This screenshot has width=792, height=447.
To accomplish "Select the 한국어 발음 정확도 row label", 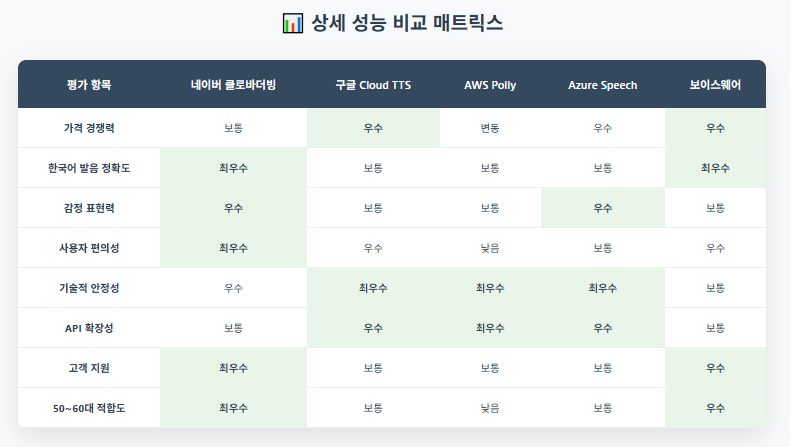I will (x=89, y=168).
